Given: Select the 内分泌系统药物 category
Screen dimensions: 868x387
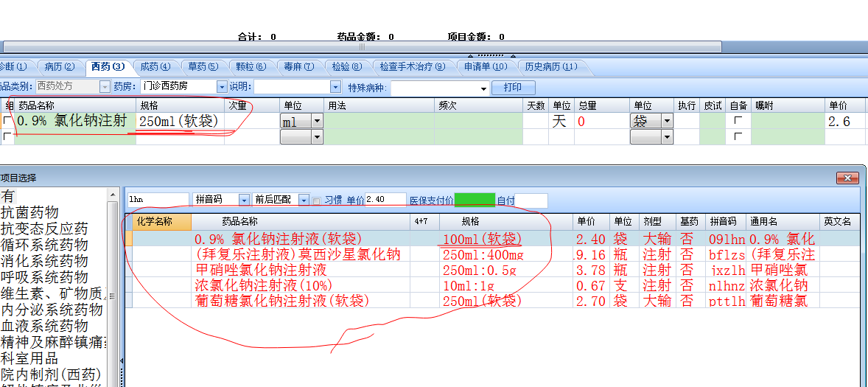Looking at the screenshot, I should pyautogui.click(x=52, y=309).
